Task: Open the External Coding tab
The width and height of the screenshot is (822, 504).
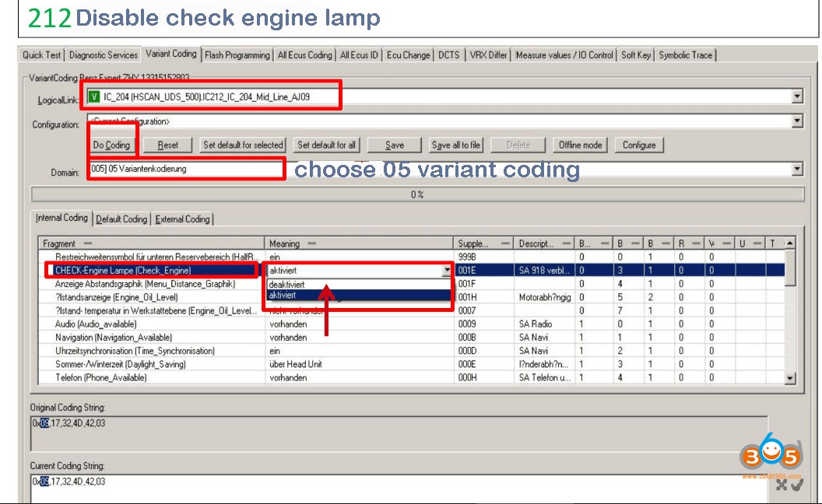Action: [x=182, y=219]
